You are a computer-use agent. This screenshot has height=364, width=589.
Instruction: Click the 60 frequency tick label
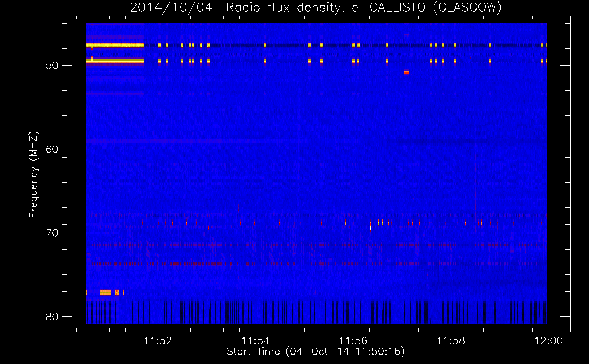point(52,149)
